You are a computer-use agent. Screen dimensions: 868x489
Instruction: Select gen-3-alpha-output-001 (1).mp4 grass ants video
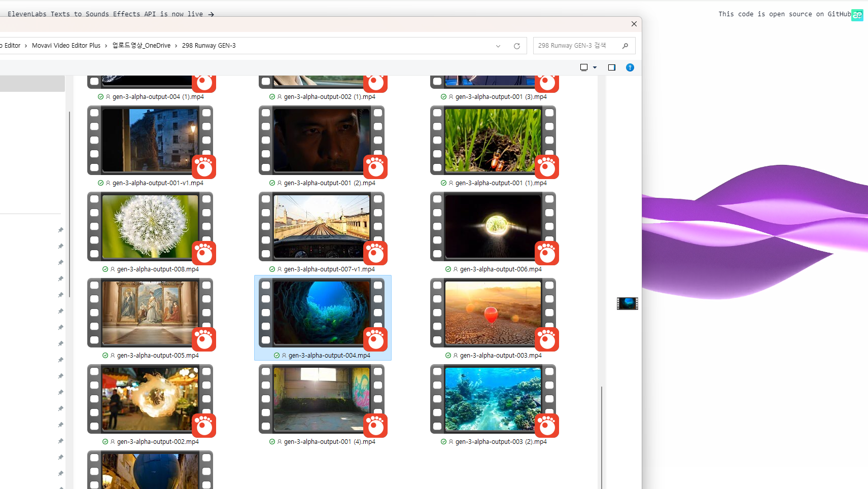[493, 141]
